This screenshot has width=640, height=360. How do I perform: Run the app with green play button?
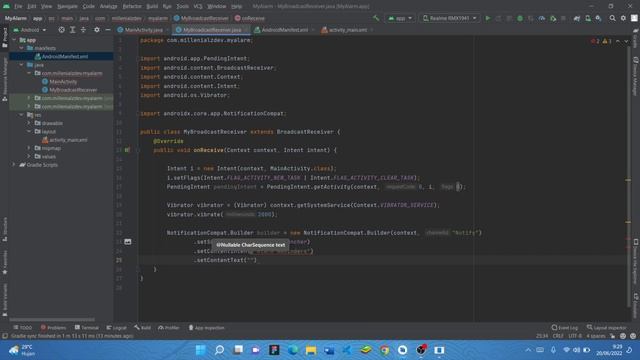point(488,18)
